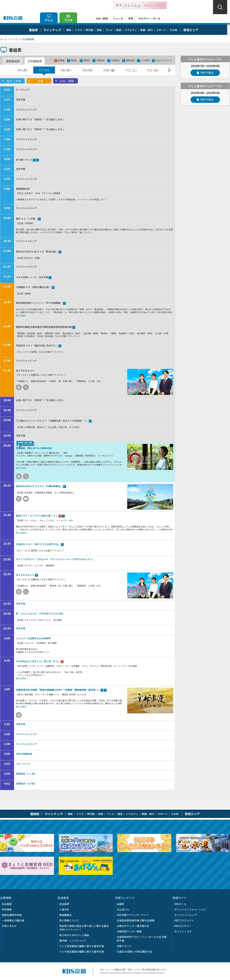Click the YouTube icon for 京のきものがたり
230x980 pixels.
pyautogui.click(x=26, y=499)
